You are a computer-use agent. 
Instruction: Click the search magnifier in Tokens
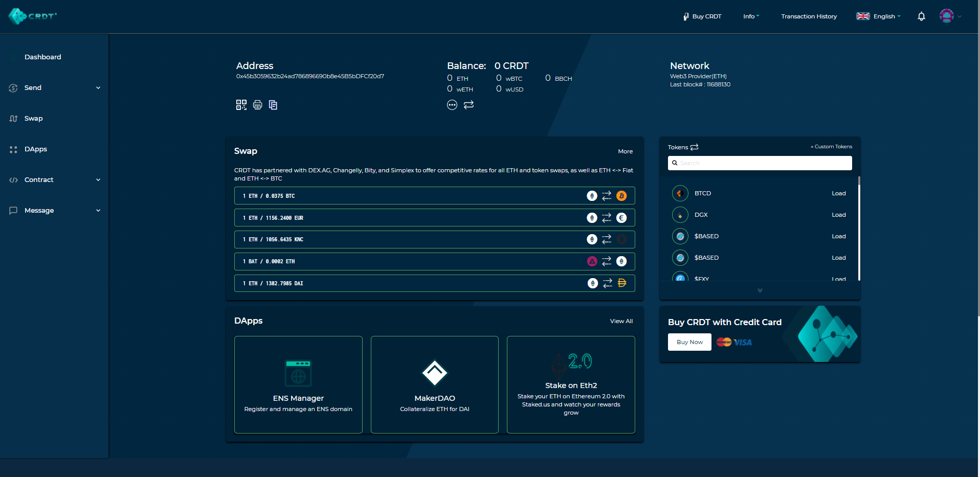point(675,163)
